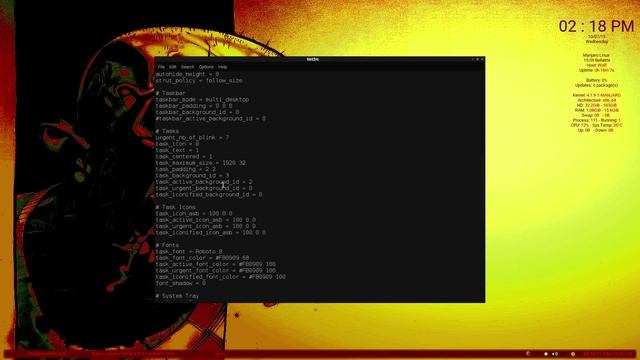Click the line 'task_urgent_background_id = 0'
Viewport: 640px width, 360px height.
[204, 188]
